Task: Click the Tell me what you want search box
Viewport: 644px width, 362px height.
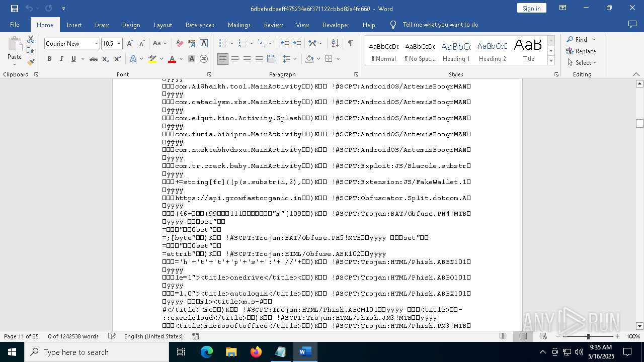Action: [x=440, y=25]
